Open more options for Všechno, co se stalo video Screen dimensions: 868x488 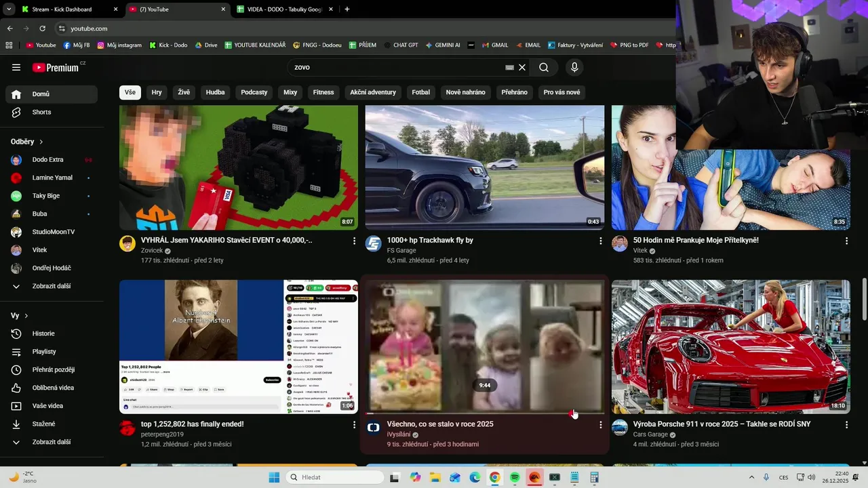coord(600,424)
